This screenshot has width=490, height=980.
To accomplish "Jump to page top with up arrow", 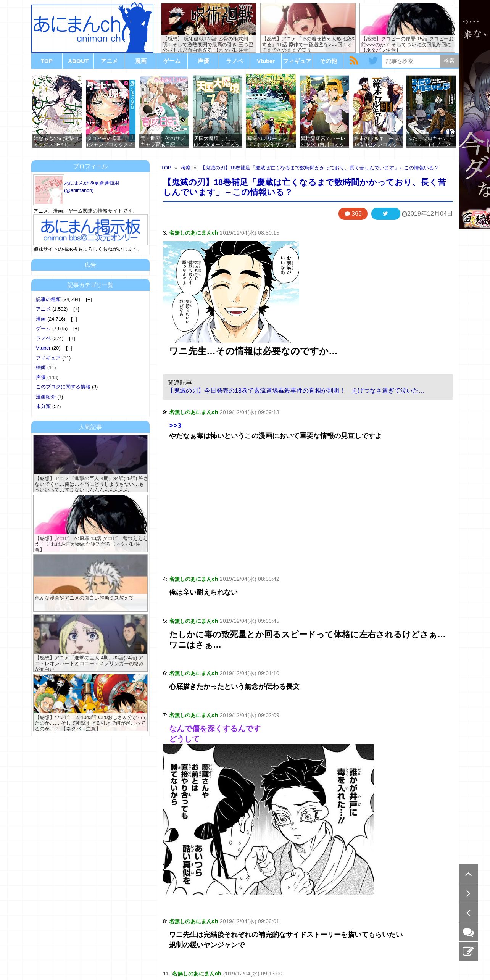I will 468,874.
